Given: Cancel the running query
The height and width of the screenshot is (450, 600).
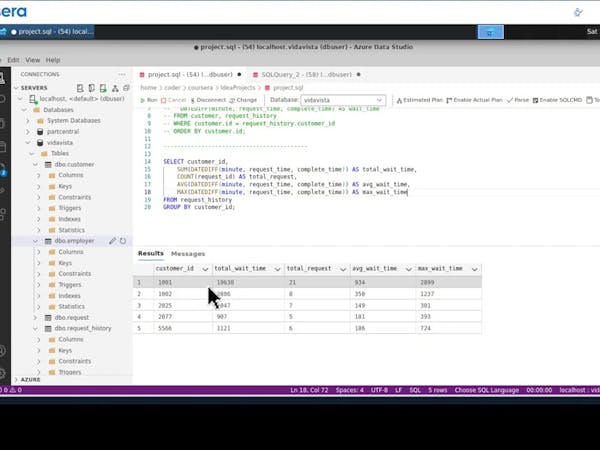Looking at the screenshot, I should pyautogui.click(x=173, y=100).
